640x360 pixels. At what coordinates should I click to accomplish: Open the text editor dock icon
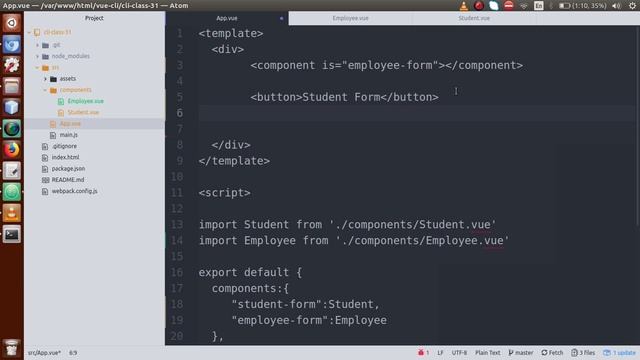(x=11, y=171)
